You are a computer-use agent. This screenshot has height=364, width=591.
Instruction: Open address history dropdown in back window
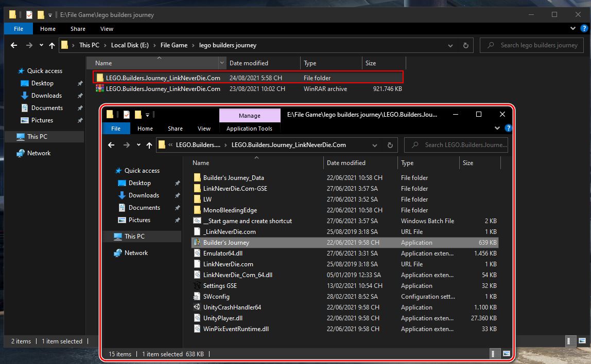[451, 45]
